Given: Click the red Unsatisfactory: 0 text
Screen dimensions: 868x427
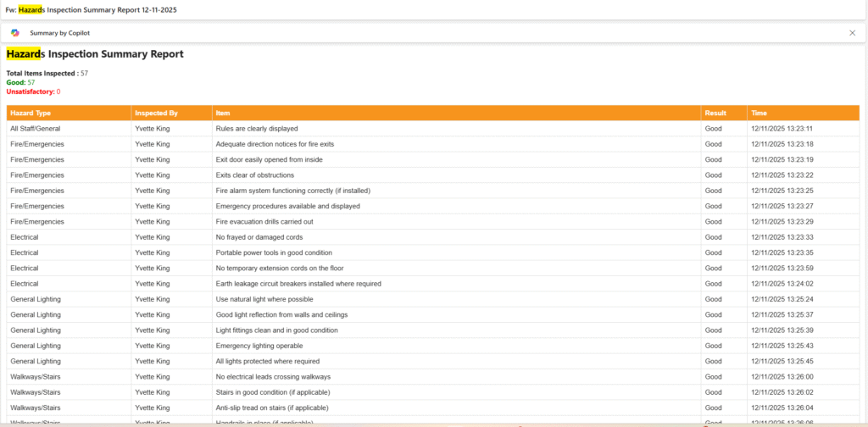Looking at the screenshot, I should click(34, 91).
